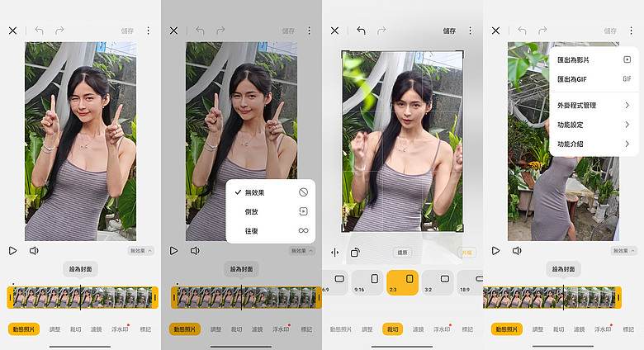The image size is (644, 350).
Task: Choose the checked 無效果 option in the effect popup
Action: [270, 192]
